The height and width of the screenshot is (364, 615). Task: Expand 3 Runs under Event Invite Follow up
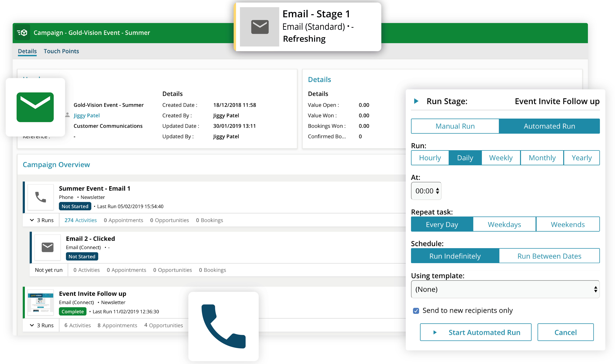[x=42, y=325]
